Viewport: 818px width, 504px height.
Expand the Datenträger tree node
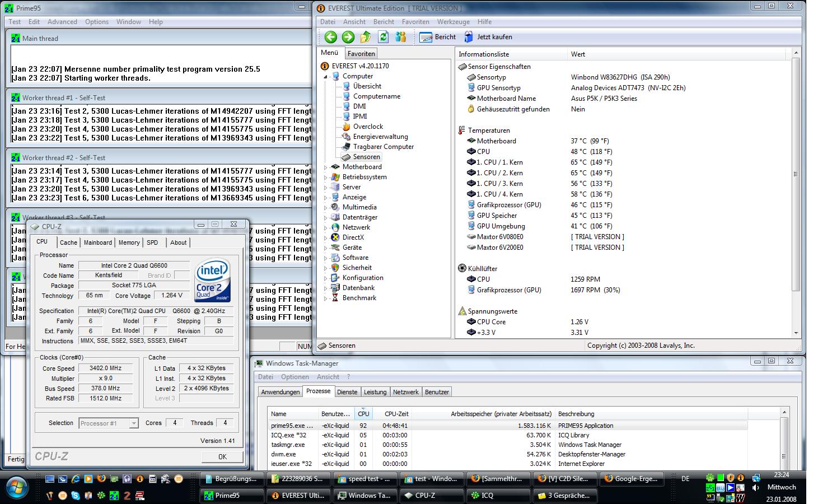click(x=325, y=217)
